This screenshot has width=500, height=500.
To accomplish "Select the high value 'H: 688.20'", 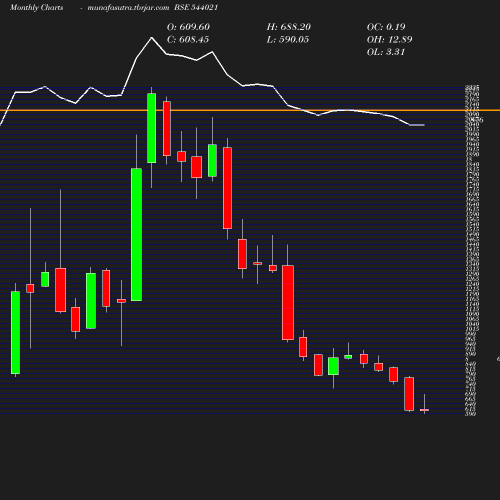I will click(x=289, y=27).
